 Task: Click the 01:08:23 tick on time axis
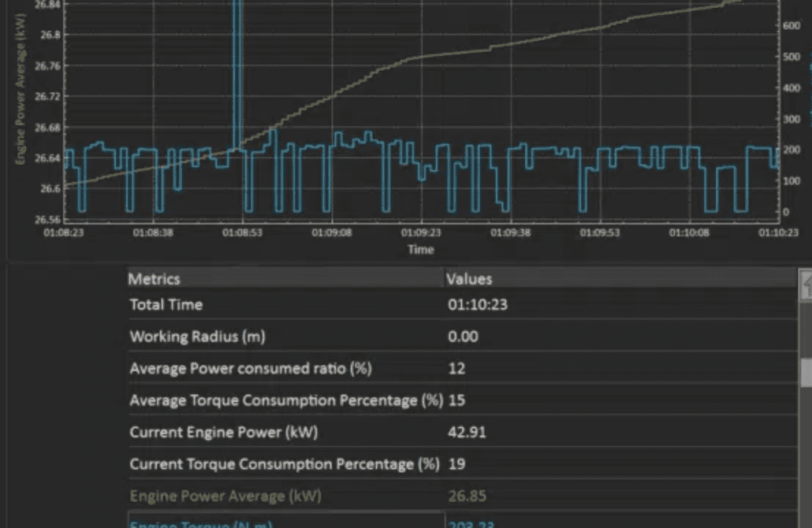click(x=65, y=234)
